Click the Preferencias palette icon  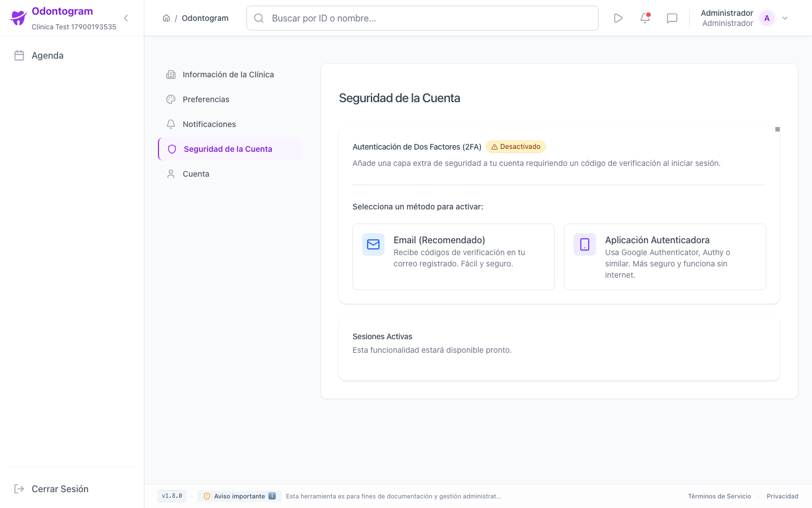(x=171, y=99)
